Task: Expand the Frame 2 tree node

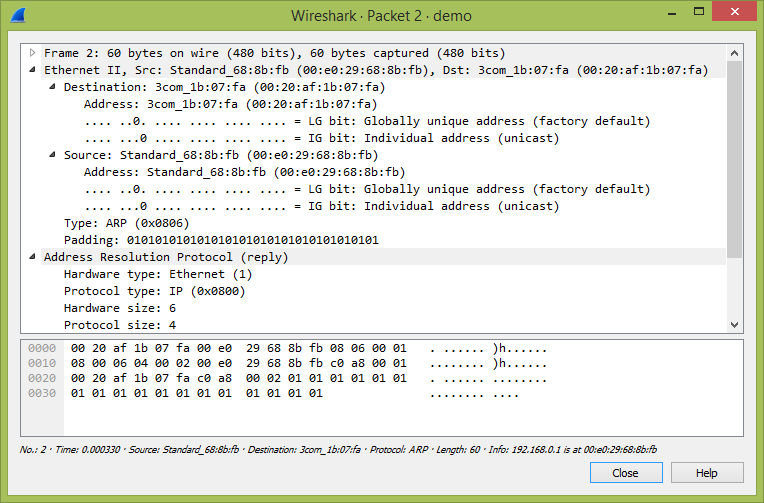Action: coord(33,53)
